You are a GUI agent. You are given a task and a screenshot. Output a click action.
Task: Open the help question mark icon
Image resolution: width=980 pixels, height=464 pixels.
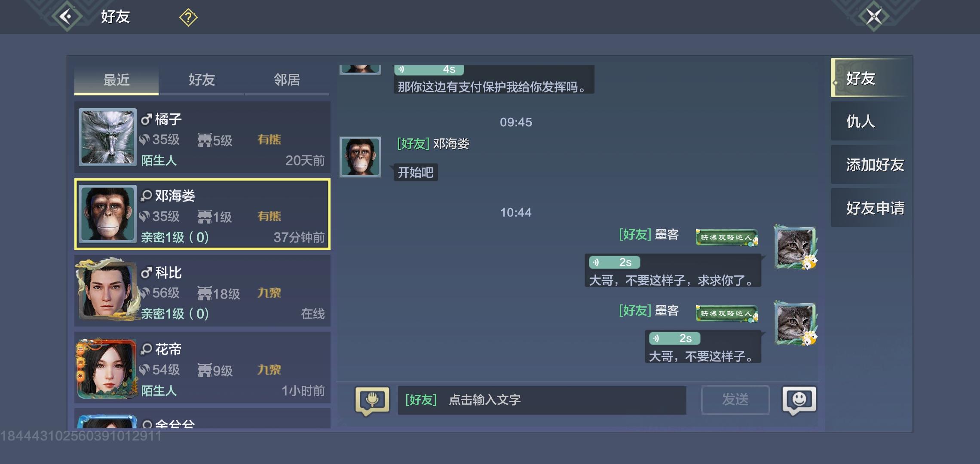point(188,18)
